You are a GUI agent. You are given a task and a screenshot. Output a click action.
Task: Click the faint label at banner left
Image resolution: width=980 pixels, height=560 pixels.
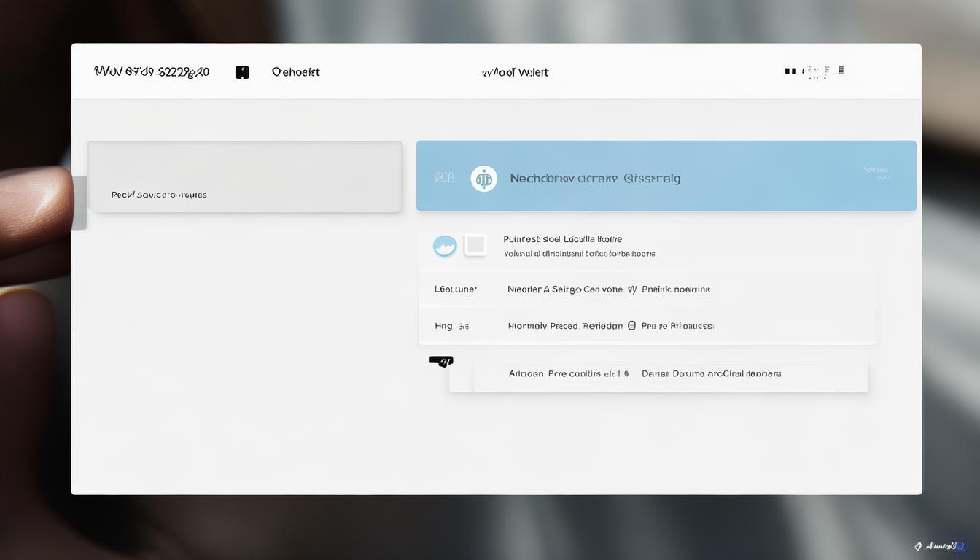tap(444, 178)
